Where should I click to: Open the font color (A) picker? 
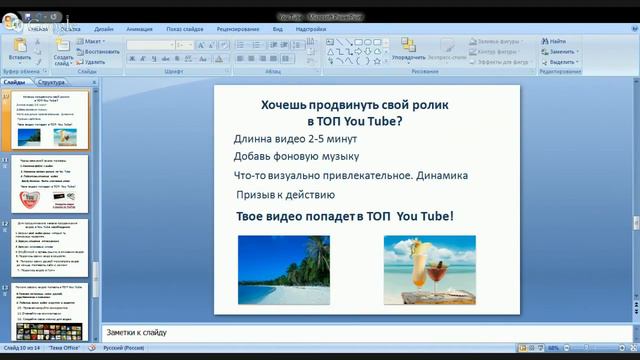coord(219,59)
